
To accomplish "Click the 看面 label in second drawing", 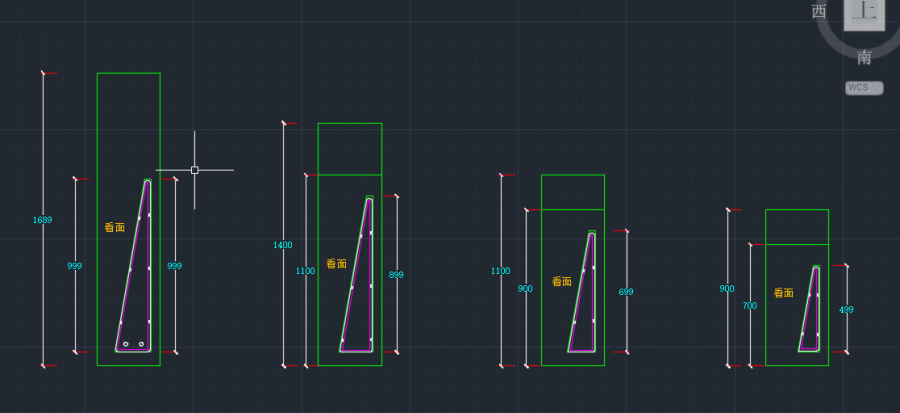I will (x=334, y=265).
